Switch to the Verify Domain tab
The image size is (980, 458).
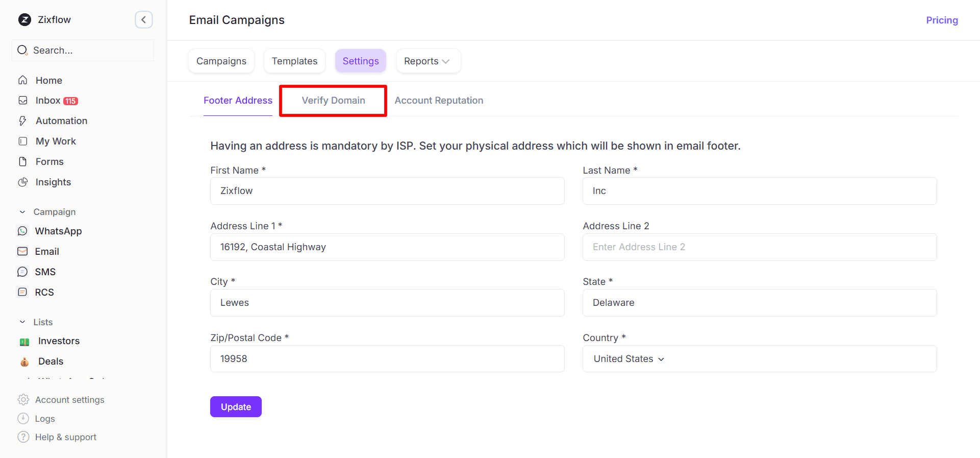coord(333,100)
